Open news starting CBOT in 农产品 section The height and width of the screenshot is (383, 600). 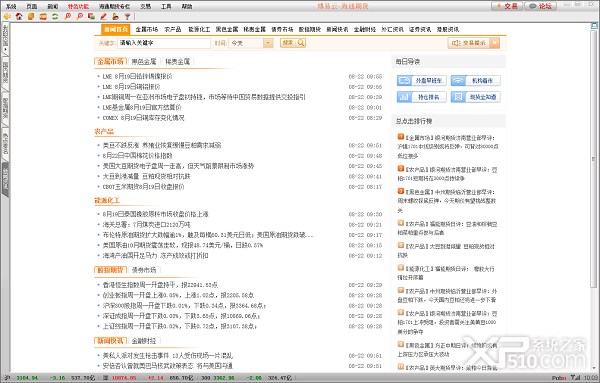(x=143, y=187)
